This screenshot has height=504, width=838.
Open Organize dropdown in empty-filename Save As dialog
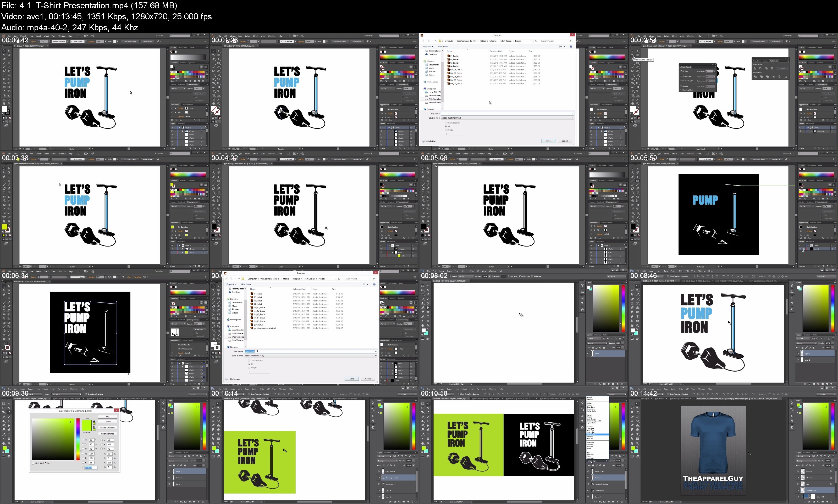[x=428, y=47]
